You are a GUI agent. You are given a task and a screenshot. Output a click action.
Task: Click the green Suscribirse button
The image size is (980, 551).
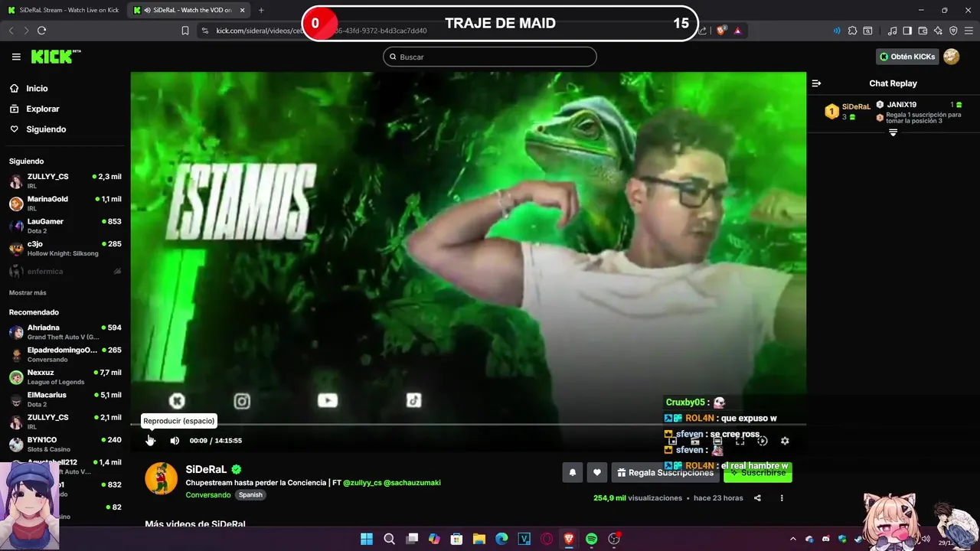(x=757, y=473)
